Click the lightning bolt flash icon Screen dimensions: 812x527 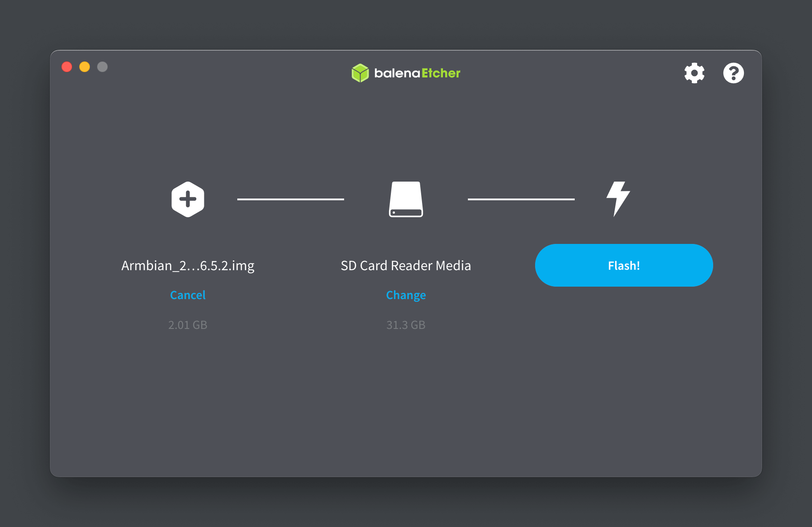(618, 199)
